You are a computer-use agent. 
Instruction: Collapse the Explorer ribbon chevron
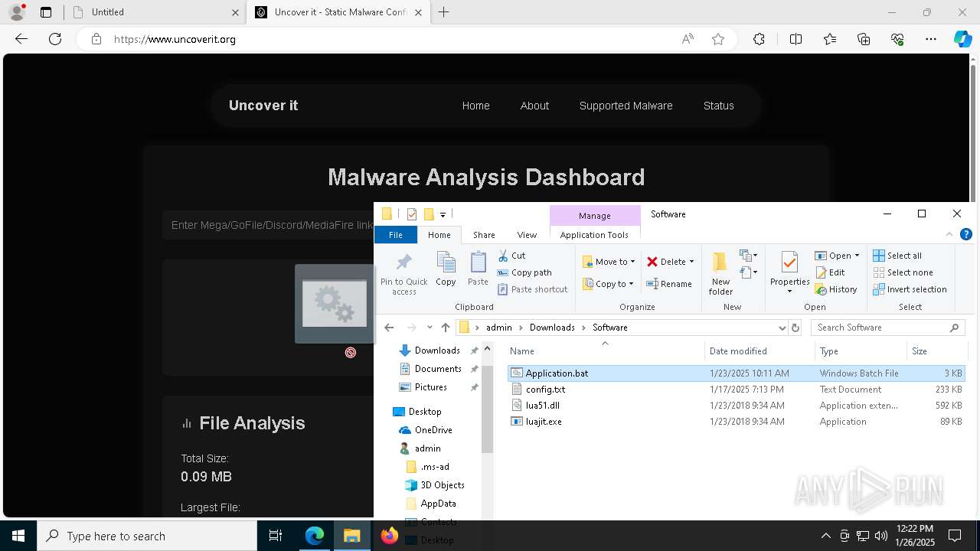949,235
